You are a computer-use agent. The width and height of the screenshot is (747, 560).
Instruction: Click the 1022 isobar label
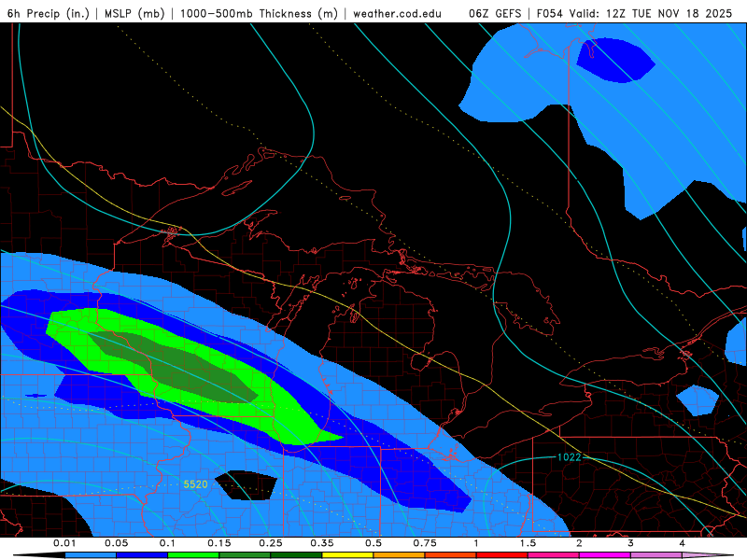570,457
